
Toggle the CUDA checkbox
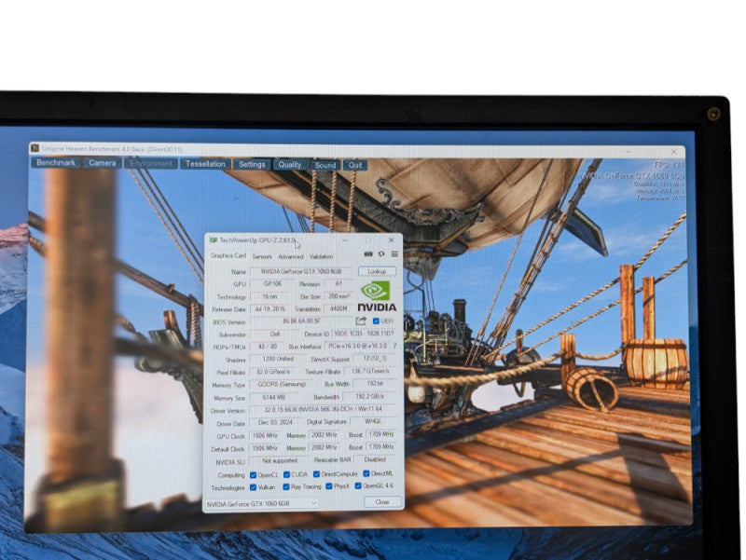coord(286,474)
